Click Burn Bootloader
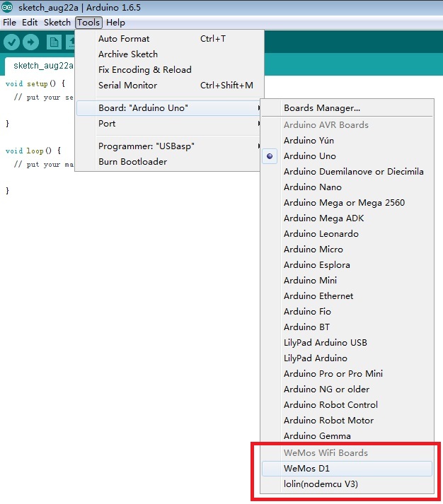Screen dimensions: 443x504 168,161
